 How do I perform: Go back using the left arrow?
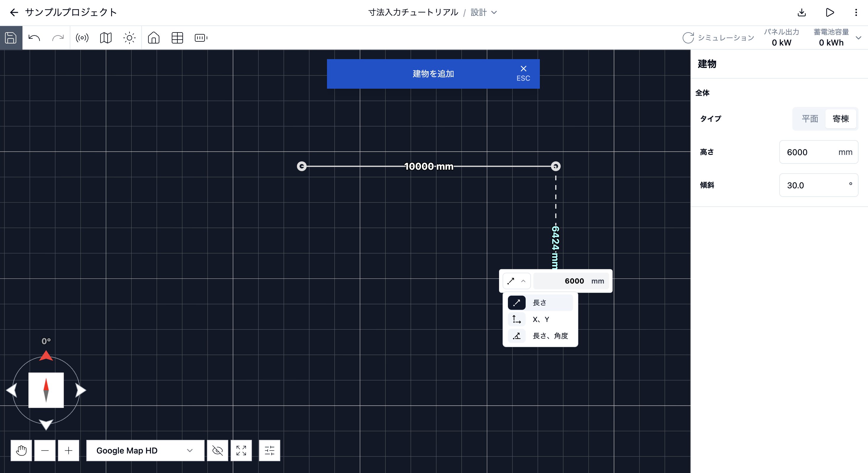[14, 12]
